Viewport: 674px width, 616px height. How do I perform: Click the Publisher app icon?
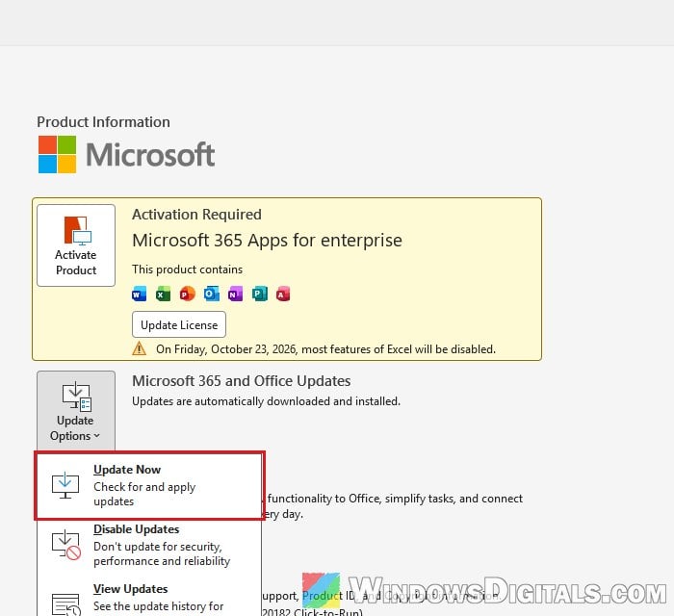(x=260, y=294)
